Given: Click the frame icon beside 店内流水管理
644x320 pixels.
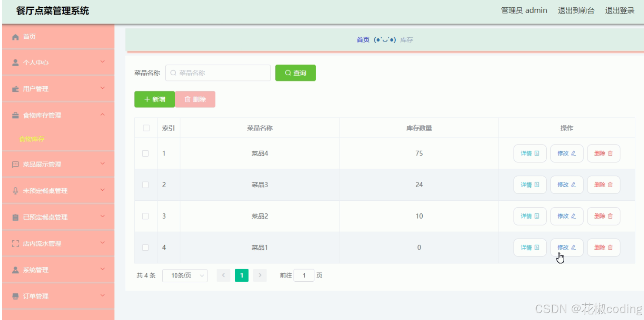Looking at the screenshot, I should tap(16, 244).
